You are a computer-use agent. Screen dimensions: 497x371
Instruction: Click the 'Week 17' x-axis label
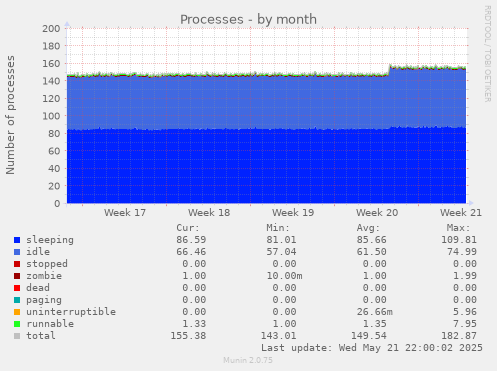[x=125, y=213]
